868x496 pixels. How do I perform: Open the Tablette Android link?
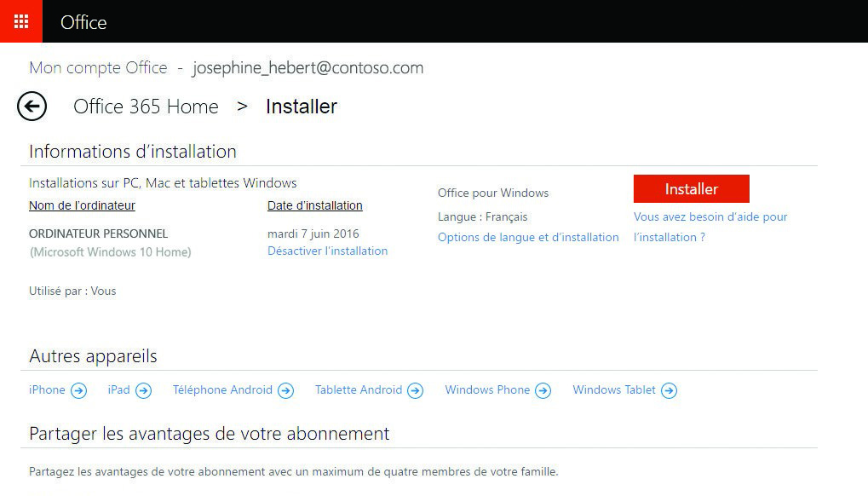(359, 389)
